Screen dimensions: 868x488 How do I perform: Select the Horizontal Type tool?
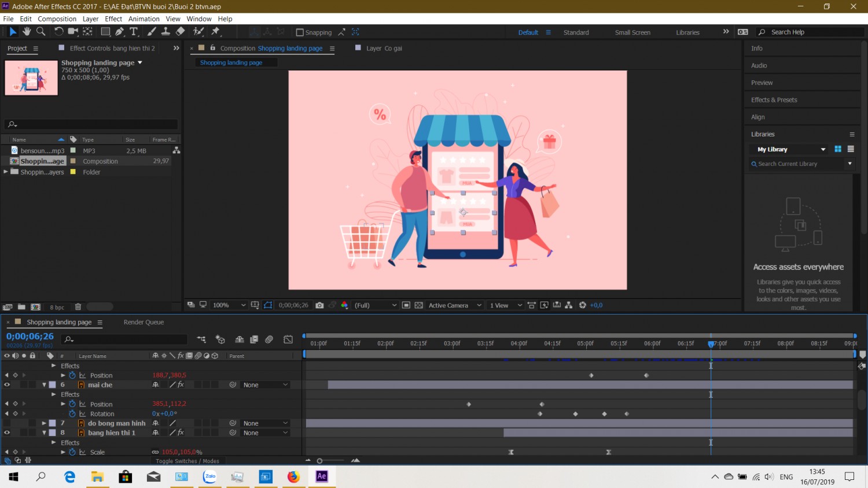tap(134, 32)
